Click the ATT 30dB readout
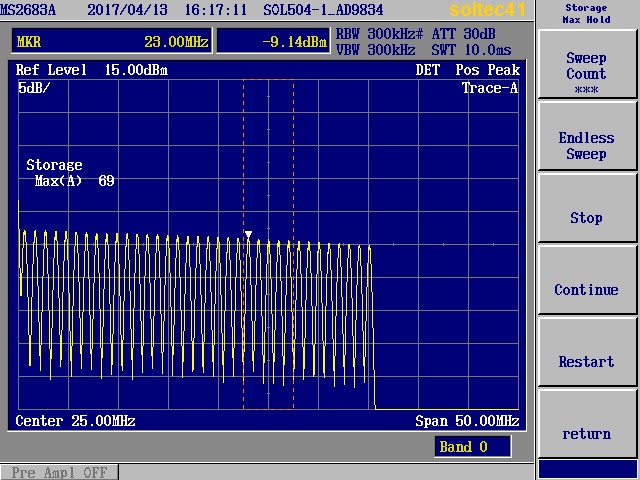This screenshot has height=480, width=640. pyautogui.click(x=464, y=34)
